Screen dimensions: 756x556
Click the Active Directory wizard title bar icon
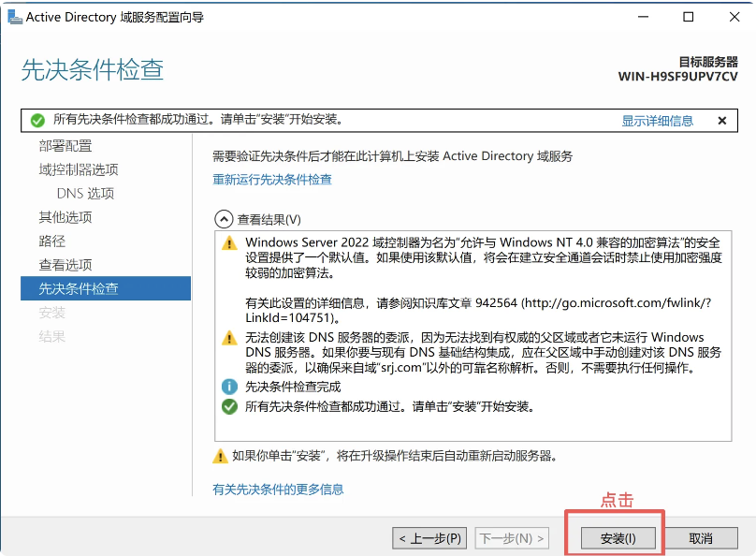(x=13, y=17)
